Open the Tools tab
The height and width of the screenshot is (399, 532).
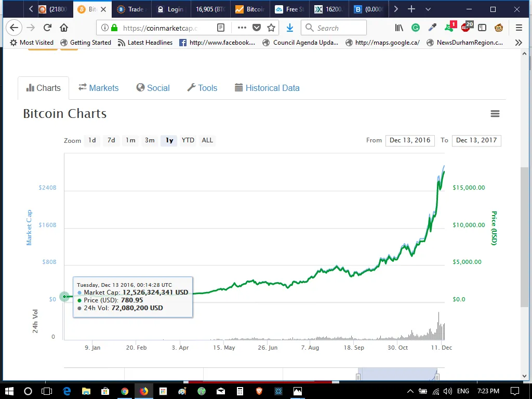click(202, 88)
